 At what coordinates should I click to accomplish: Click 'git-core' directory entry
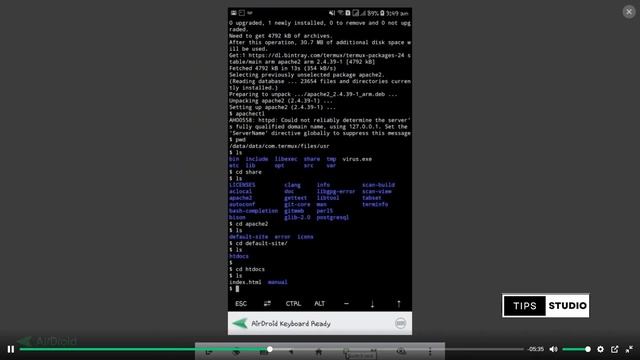click(x=297, y=204)
